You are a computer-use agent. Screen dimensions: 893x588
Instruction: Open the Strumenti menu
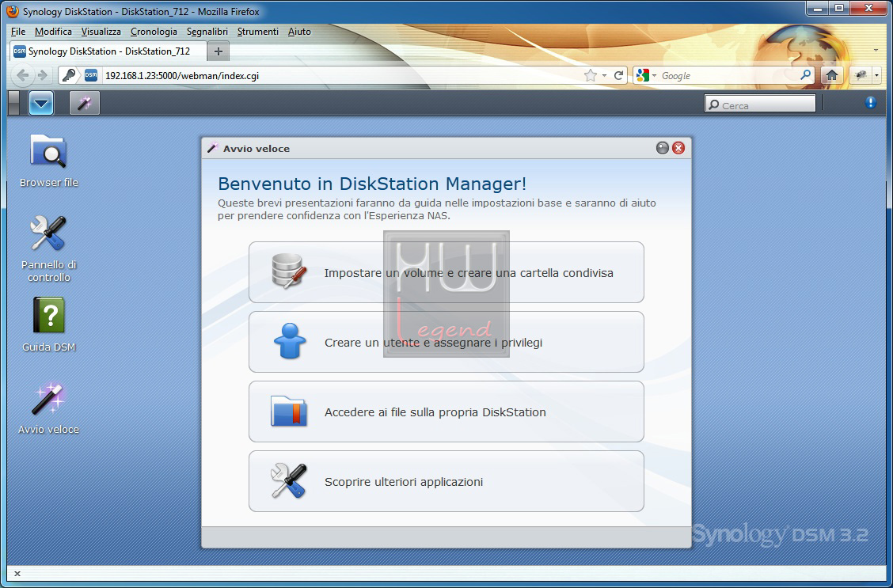(x=258, y=32)
